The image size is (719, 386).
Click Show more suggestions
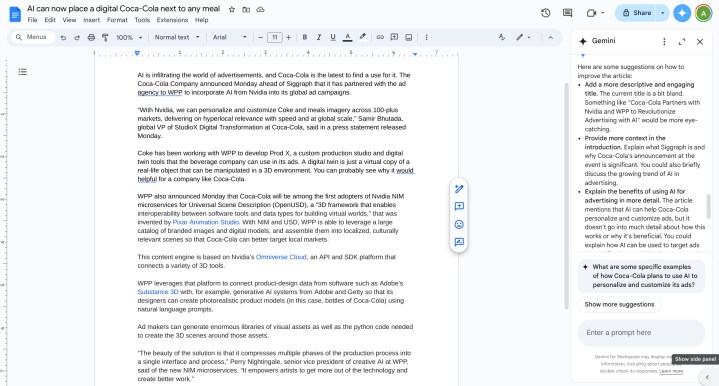pyautogui.click(x=619, y=304)
